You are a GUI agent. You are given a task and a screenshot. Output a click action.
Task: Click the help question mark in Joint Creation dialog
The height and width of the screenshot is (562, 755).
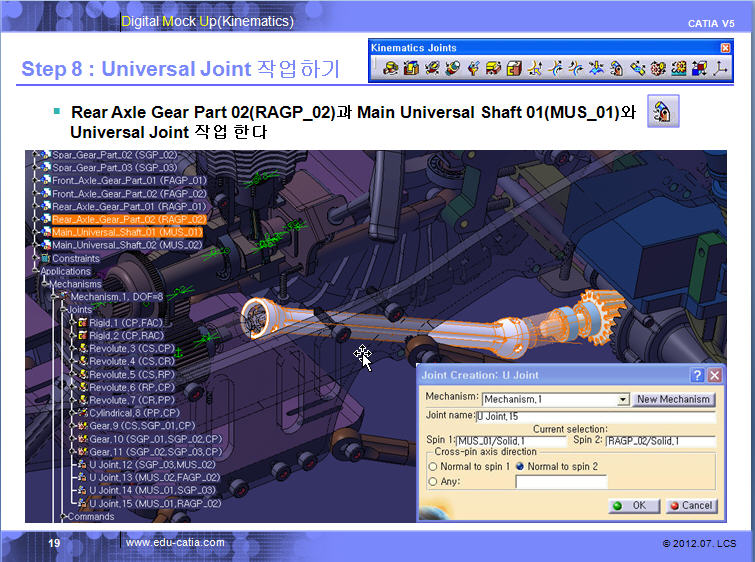tap(697, 375)
